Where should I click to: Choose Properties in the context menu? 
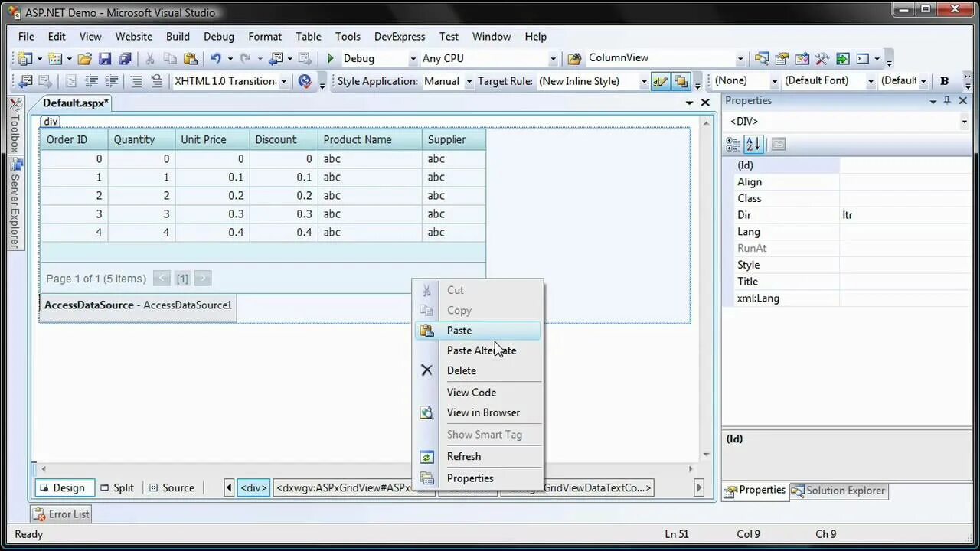pos(478,478)
